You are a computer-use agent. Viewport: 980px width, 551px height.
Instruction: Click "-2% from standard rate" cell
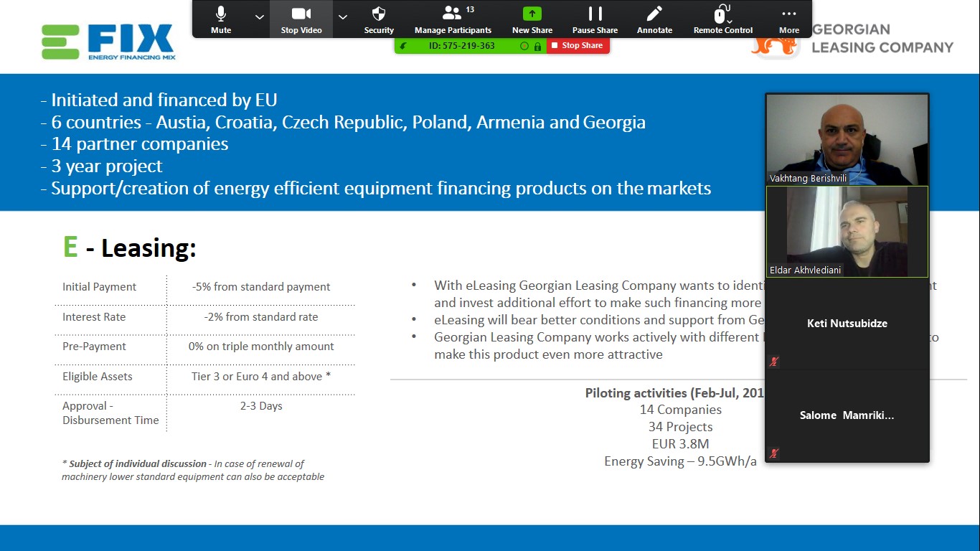(261, 316)
